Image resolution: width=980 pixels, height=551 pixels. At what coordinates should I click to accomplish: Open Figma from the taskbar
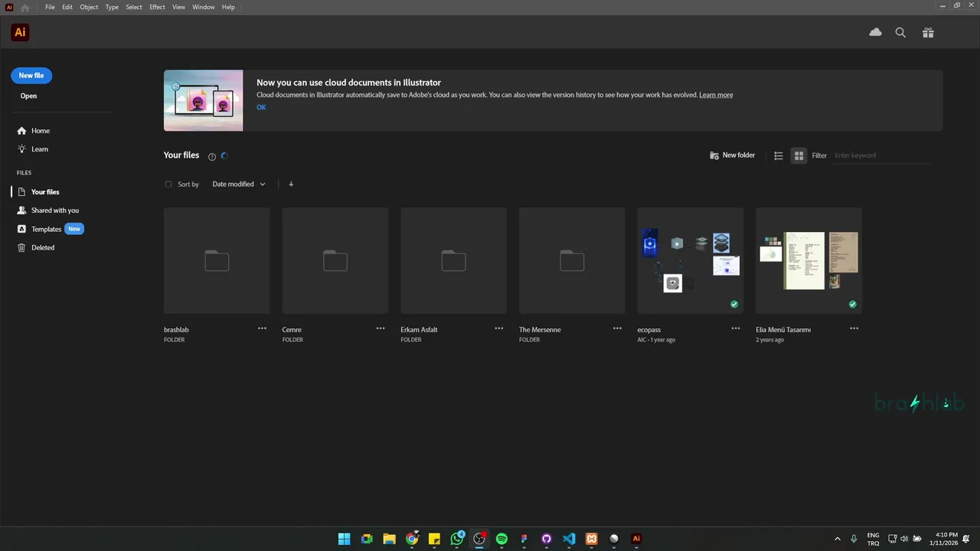[x=524, y=539]
